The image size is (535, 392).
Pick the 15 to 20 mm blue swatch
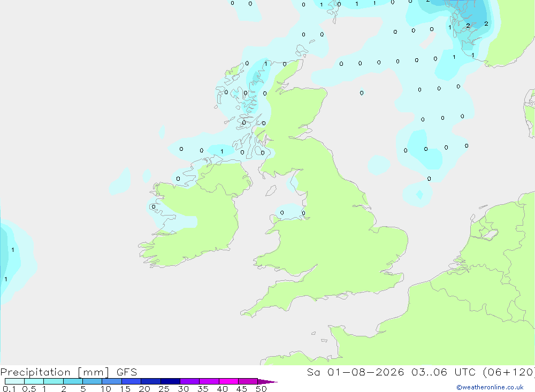(132, 381)
